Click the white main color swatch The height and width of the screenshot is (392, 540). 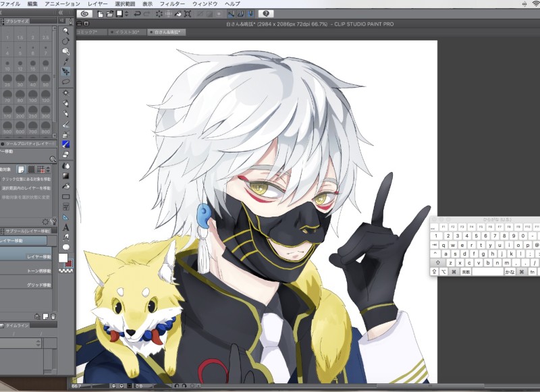63,258
